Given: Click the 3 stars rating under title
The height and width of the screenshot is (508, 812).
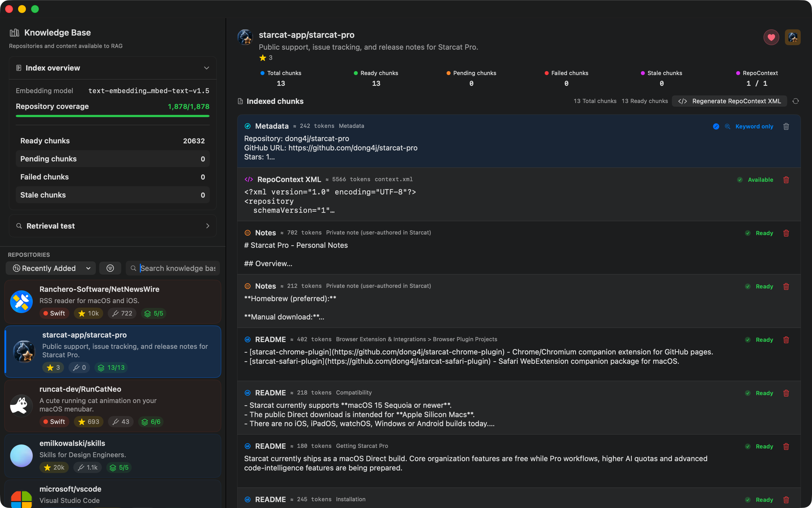Looking at the screenshot, I should tap(266, 58).
